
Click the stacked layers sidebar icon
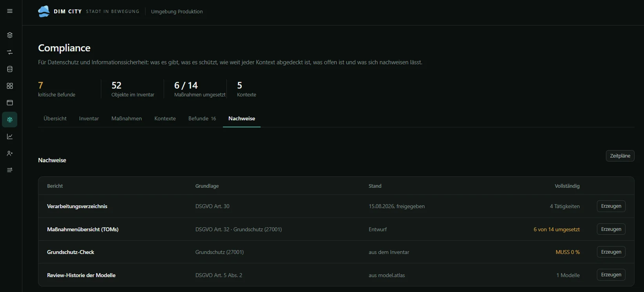tap(10, 35)
